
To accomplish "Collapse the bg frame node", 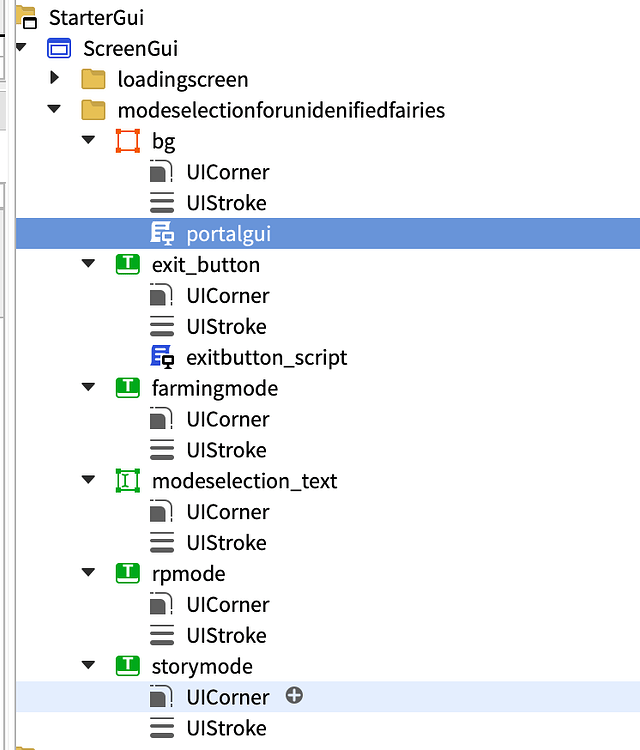I will [x=88, y=140].
